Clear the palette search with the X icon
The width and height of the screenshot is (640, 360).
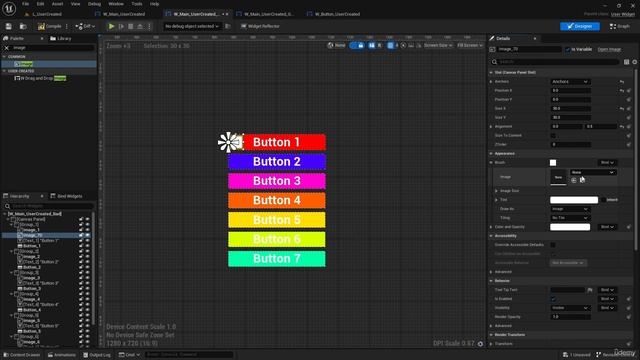point(7,48)
